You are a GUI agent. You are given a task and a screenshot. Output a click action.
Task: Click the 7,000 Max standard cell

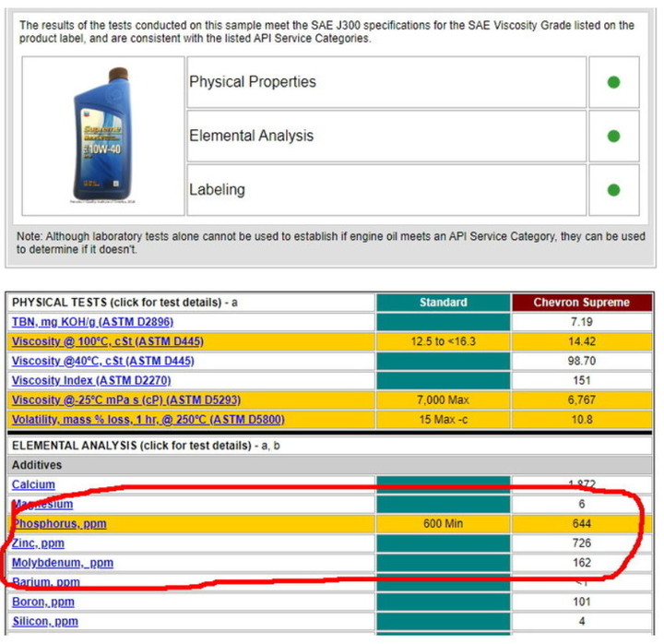pyautogui.click(x=443, y=400)
